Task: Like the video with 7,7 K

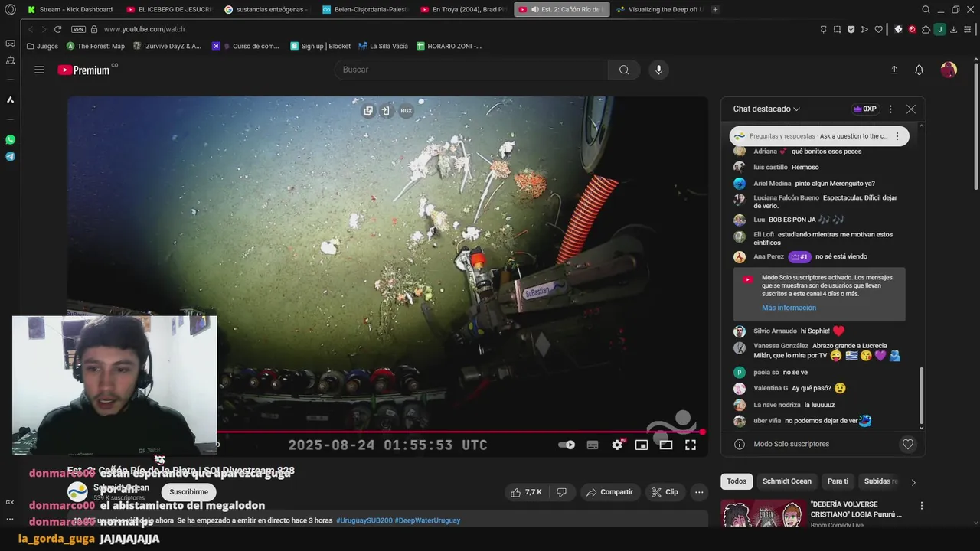Action: coord(527,492)
